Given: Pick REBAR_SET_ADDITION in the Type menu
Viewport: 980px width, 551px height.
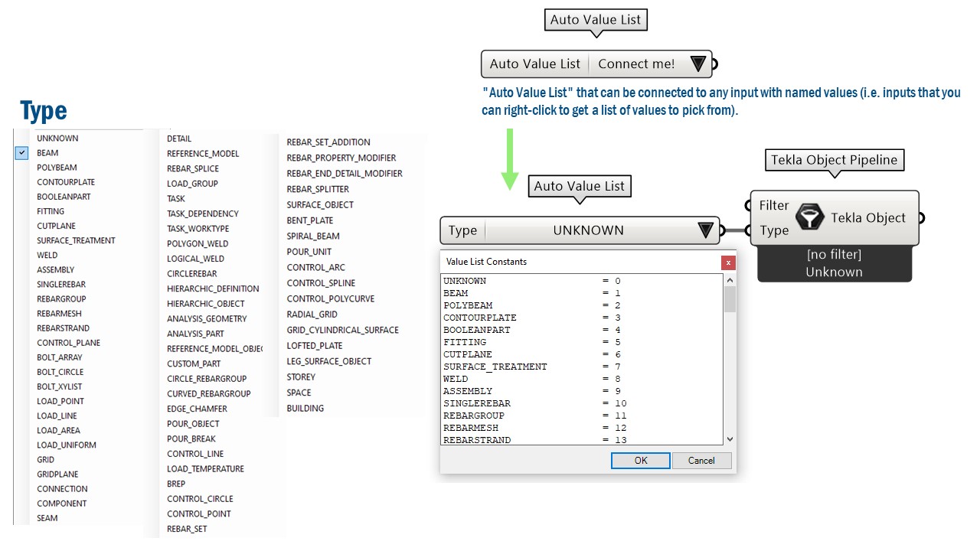Looking at the screenshot, I should tap(328, 142).
